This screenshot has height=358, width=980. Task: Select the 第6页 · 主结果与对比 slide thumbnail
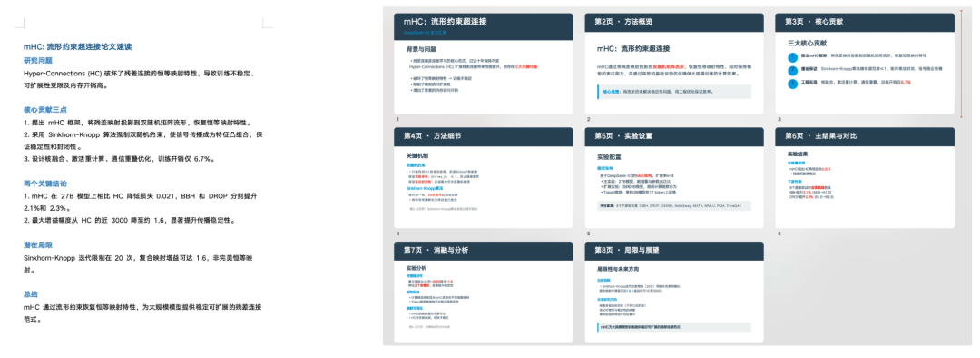coord(865,178)
